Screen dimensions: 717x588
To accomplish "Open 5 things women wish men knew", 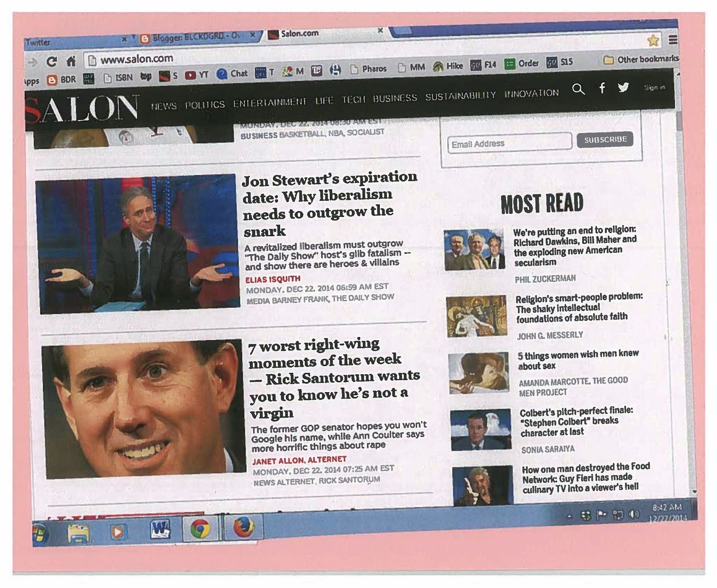I will [578, 359].
